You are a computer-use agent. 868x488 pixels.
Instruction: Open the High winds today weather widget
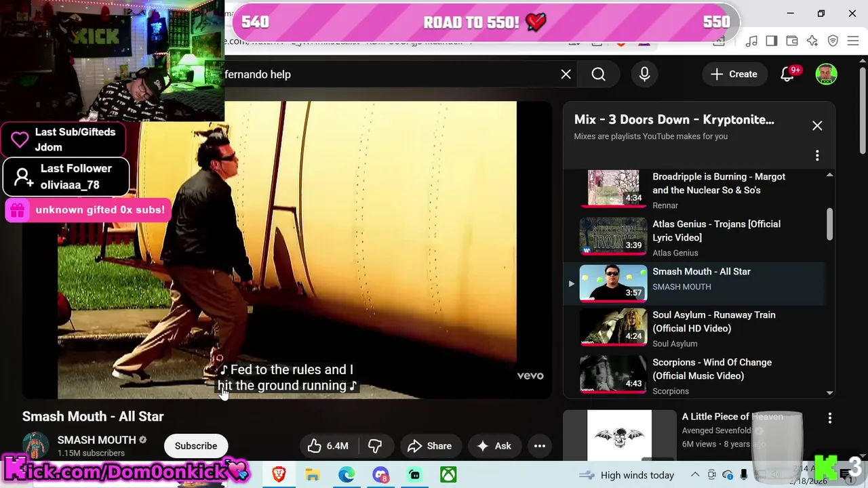pyautogui.click(x=627, y=475)
